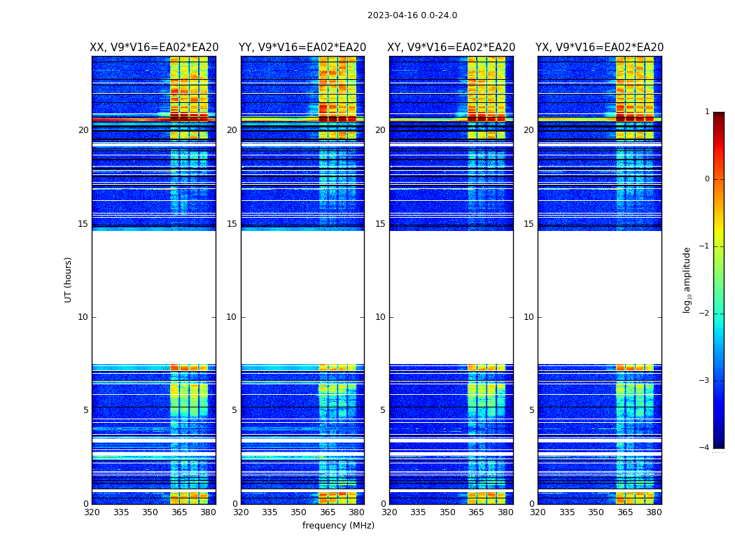Click the red horizontal band in XX panel
The height and width of the screenshot is (560, 735).
pos(154,120)
